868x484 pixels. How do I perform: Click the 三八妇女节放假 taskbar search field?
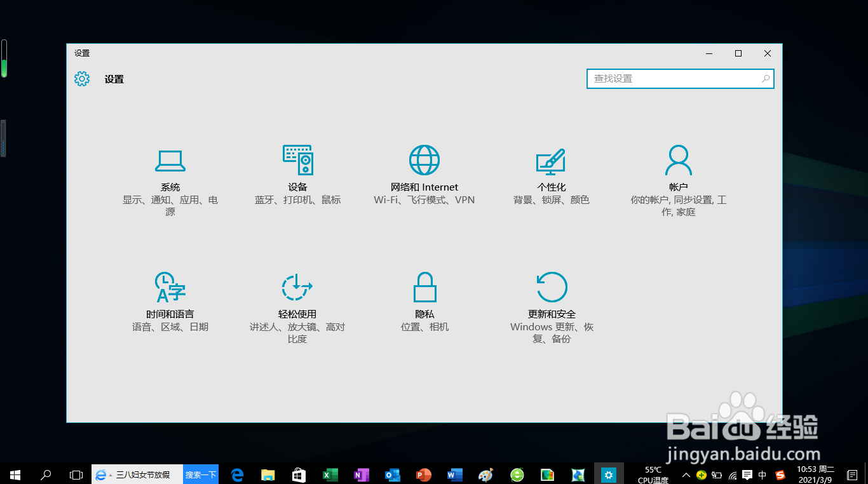click(x=137, y=474)
